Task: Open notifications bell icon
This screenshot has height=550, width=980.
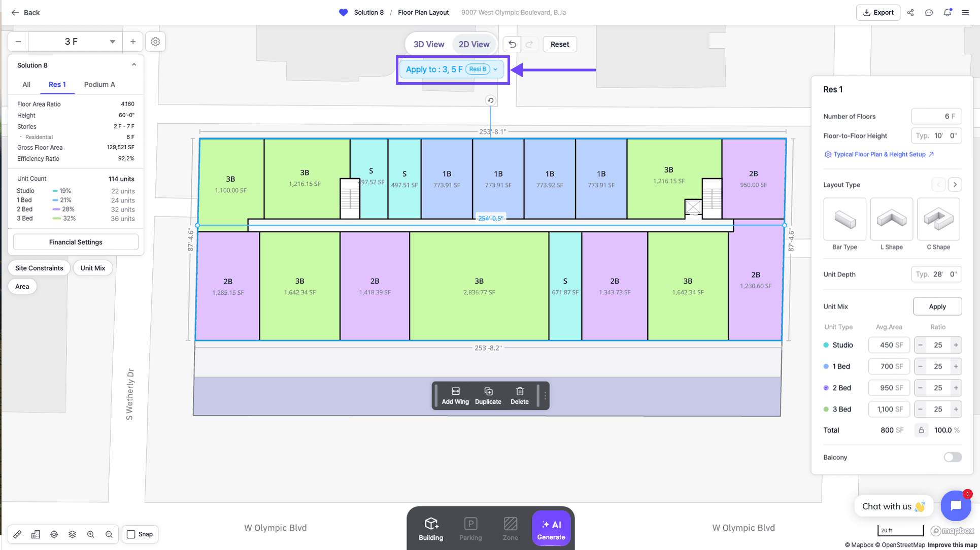Action: (x=947, y=13)
